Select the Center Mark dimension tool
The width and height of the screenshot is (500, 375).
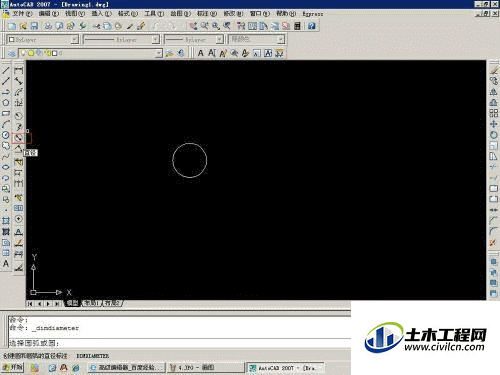pos(18,219)
